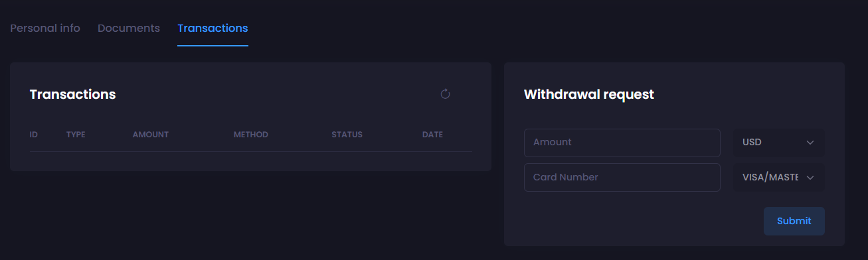
Task: Open the Documents tab
Action: [x=129, y=29]
